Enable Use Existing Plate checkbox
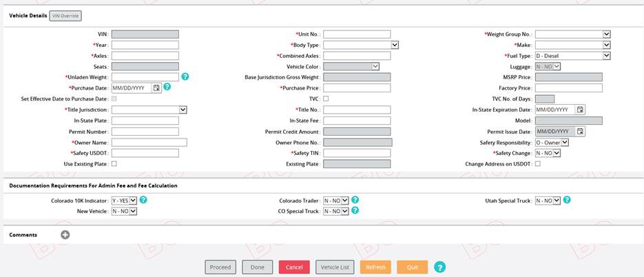The image size is (644, 277). [x=114, y=164]
